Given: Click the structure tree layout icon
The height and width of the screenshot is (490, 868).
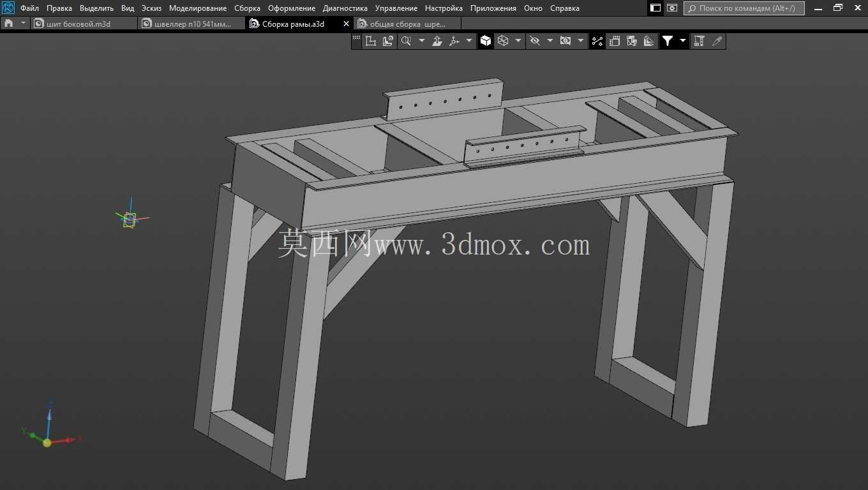Looking at the screenshot, I should [x=699, y=41].
